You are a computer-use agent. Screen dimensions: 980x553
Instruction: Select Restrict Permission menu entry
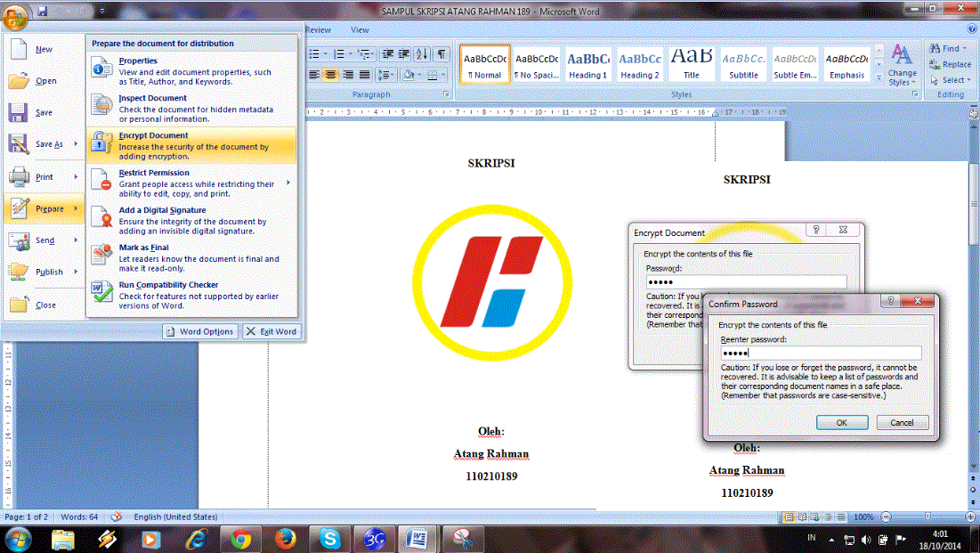[192, 183]
